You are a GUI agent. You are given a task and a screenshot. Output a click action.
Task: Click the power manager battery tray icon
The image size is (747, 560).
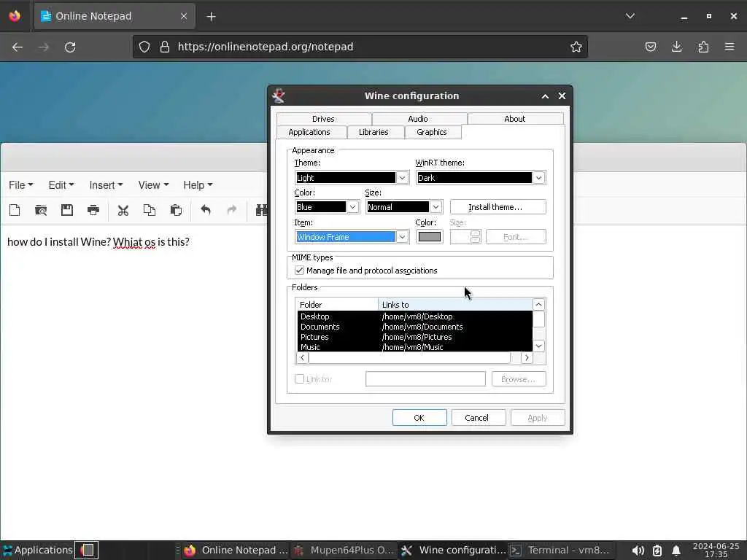click(x=657, y=551)
